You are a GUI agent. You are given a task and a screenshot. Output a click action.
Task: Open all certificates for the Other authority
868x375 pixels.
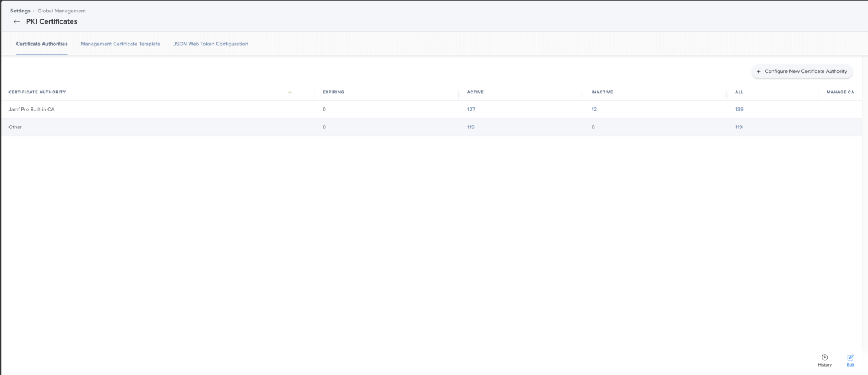point(739,127)
